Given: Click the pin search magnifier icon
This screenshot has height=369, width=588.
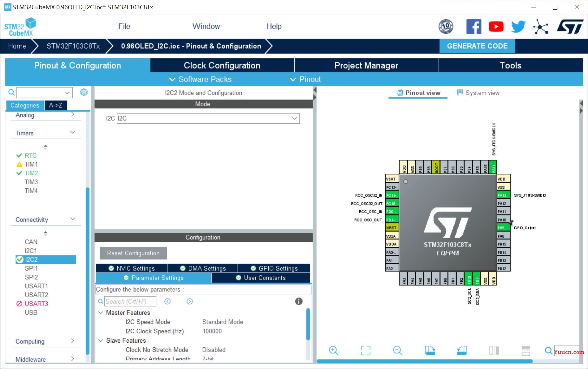Looking at the screenshot, I should coord(548,350).
